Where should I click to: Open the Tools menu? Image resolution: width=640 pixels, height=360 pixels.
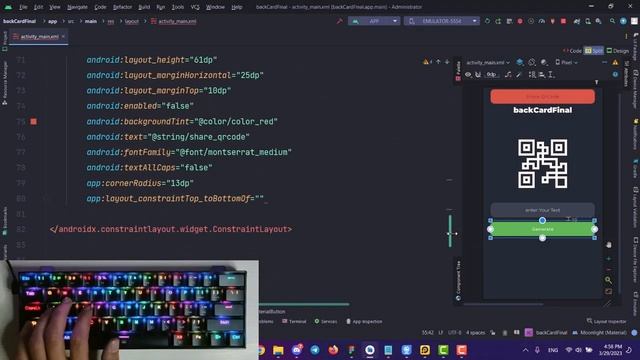[178, 7]
